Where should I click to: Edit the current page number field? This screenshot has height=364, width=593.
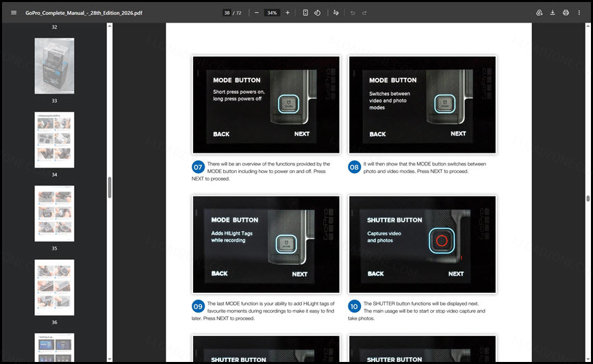point(227,12)
